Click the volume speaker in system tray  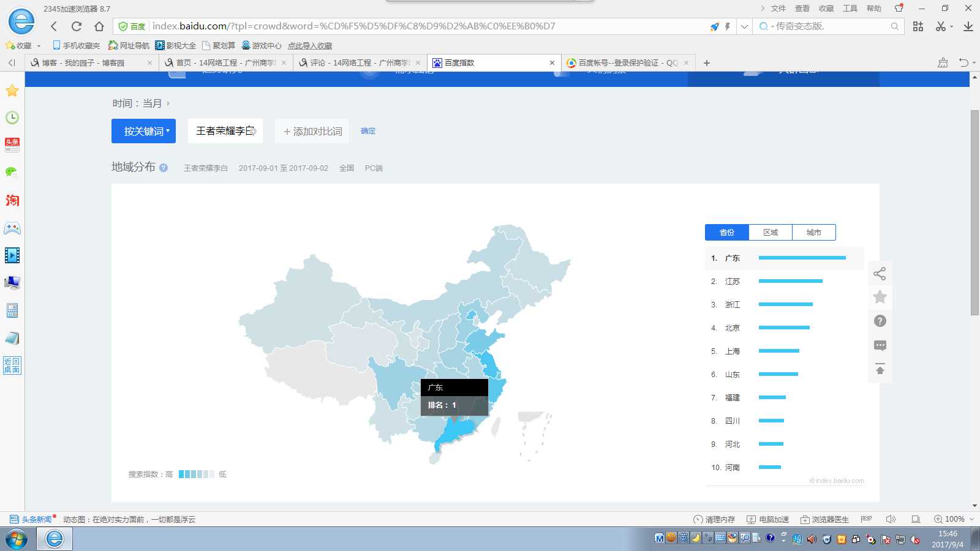click(812, 539)
